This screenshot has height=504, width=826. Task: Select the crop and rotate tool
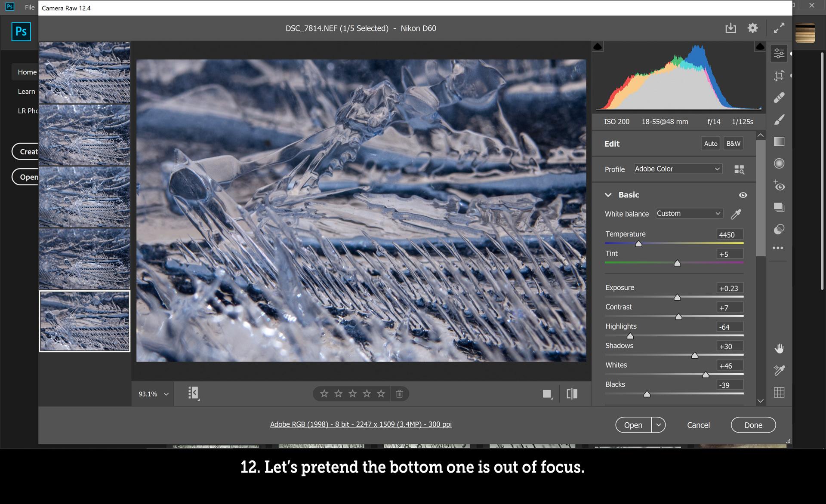(780, 75)
